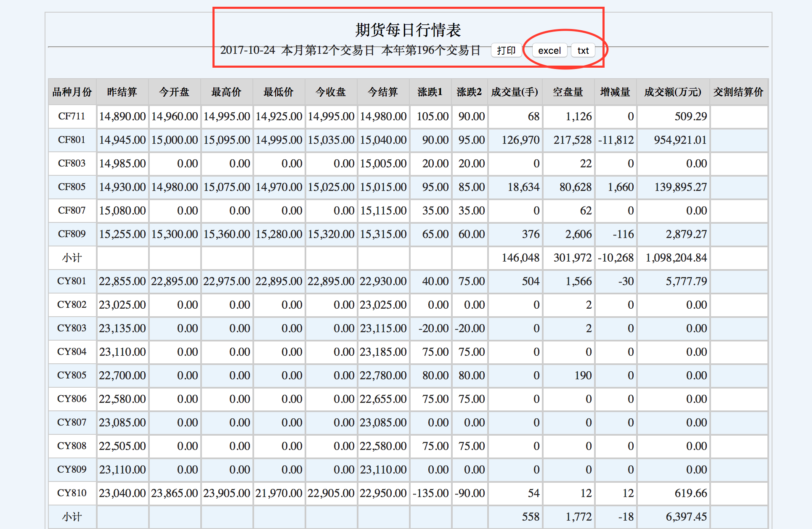Select the 成交额(万元) column header
Image resolution: width=812 pixels, height=529 pixels.
[x=673, y=92]
